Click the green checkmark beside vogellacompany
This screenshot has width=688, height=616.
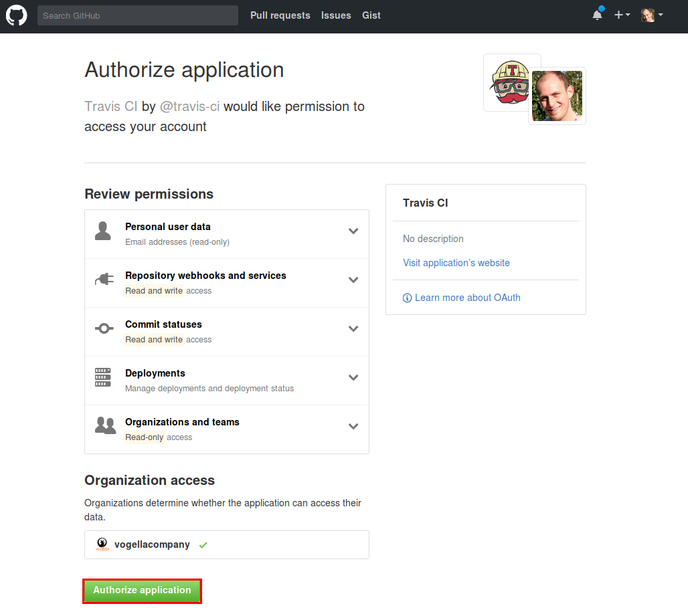tap(203, 545)
